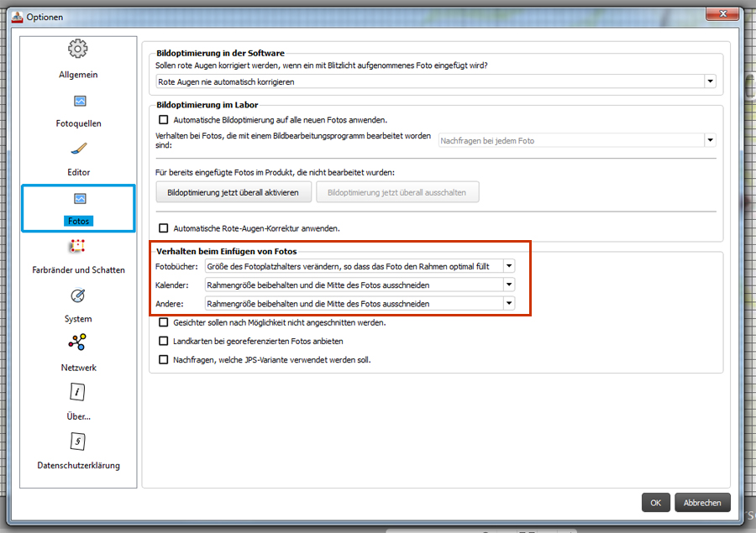Image resolution: width=756 pixels, height=533 pixels.
Task: Click the Bildoptimierung in der Software heading
Action: [x=220, y=53]
